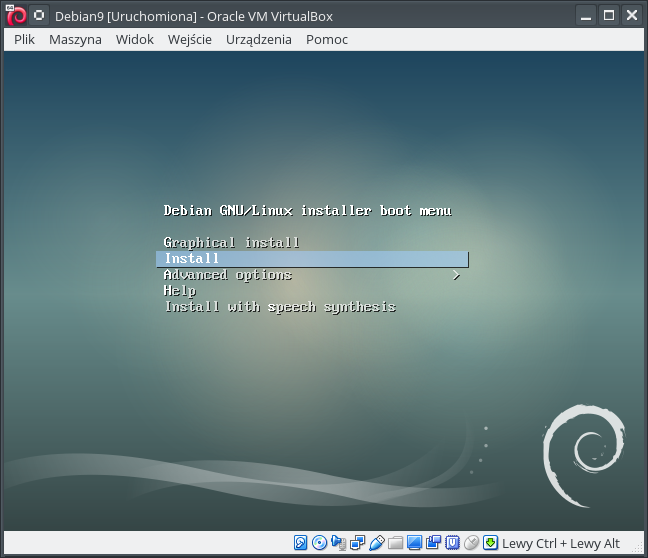The height and width of the screenshot is (558, 648).
Task: Open the network adapter indicator icon
Action: point(358,543)
